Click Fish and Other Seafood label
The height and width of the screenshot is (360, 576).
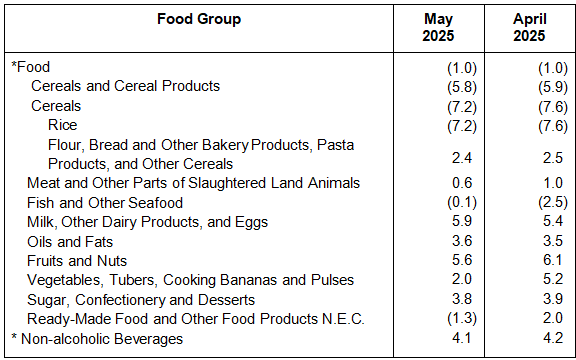tap(105, 203)
